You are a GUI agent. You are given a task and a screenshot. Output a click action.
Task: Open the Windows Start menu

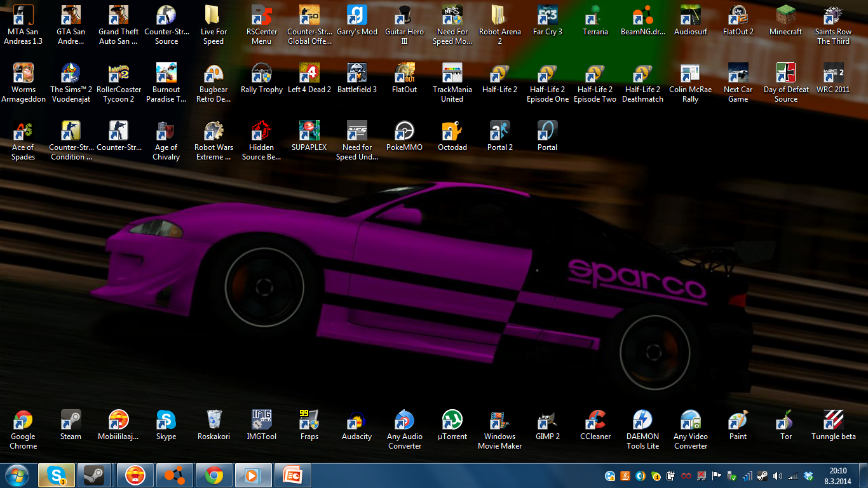click(17, 475)
